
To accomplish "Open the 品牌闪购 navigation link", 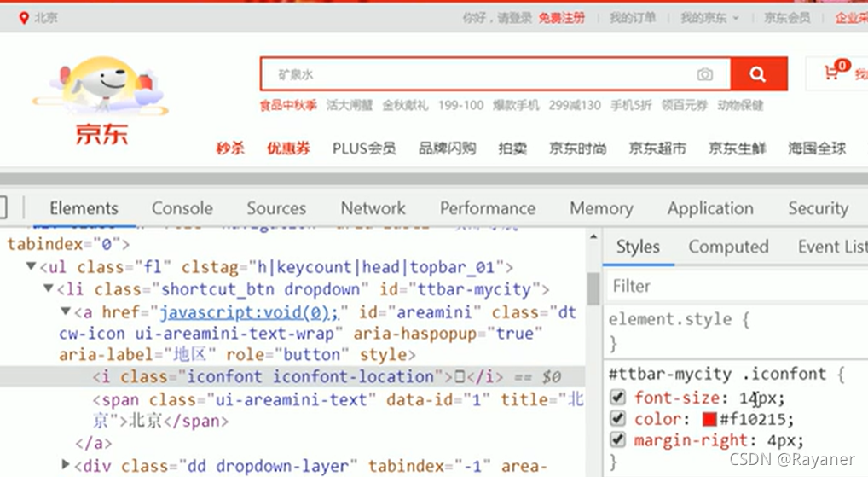I will (448, 148).
